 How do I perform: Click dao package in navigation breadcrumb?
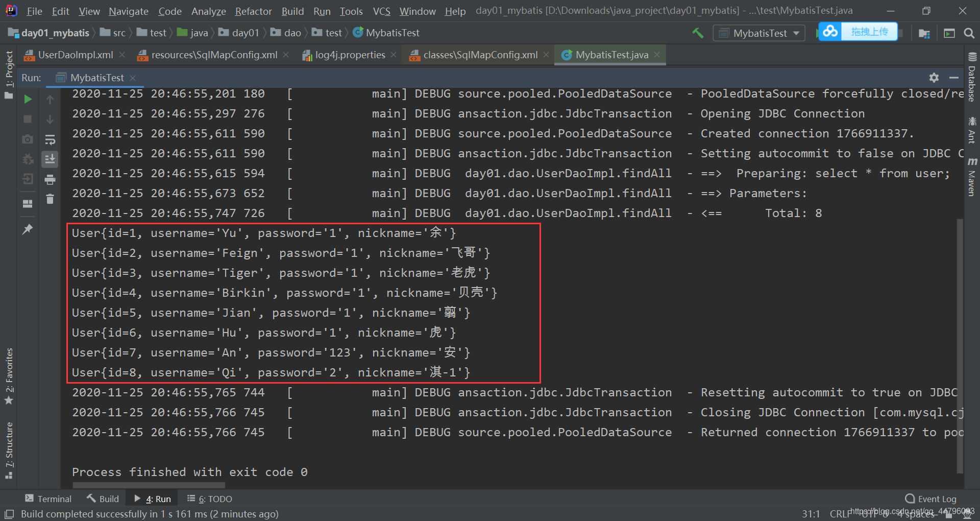pos(286,33)
